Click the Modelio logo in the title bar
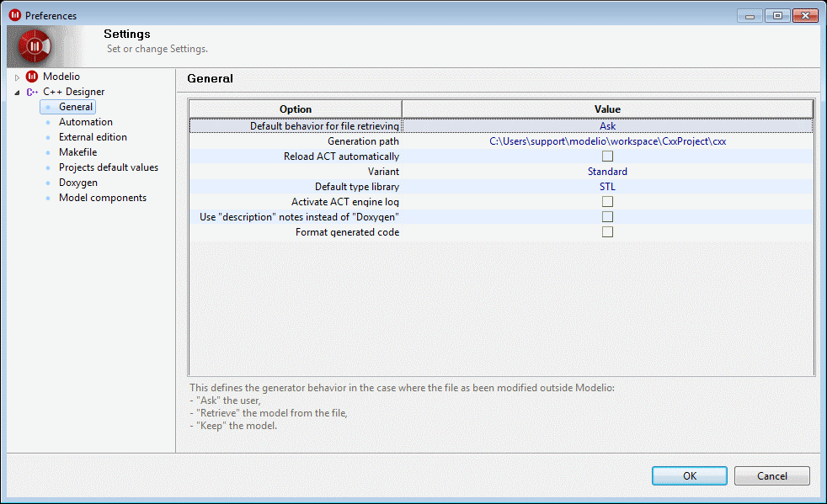This screenshot has height=504, width=827. tap(15, 15)
